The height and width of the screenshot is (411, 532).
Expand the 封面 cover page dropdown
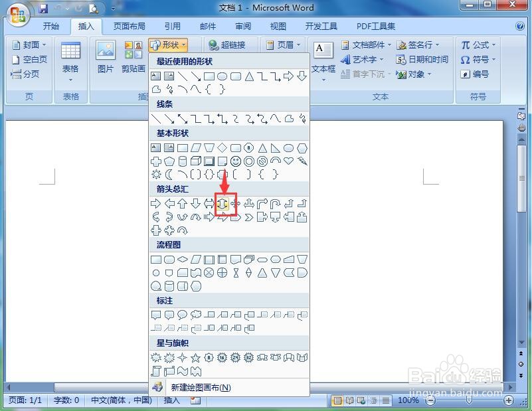click(x=29, y=44)
